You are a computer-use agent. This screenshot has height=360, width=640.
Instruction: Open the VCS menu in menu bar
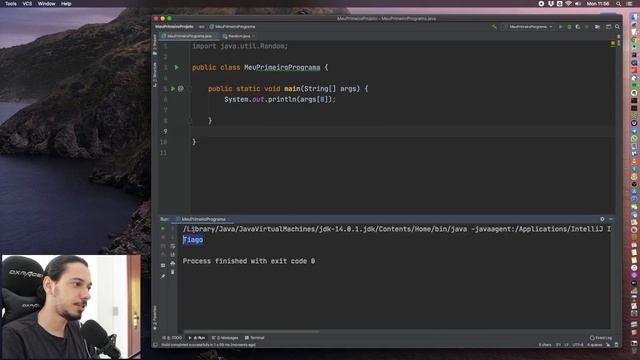(27, 4)
